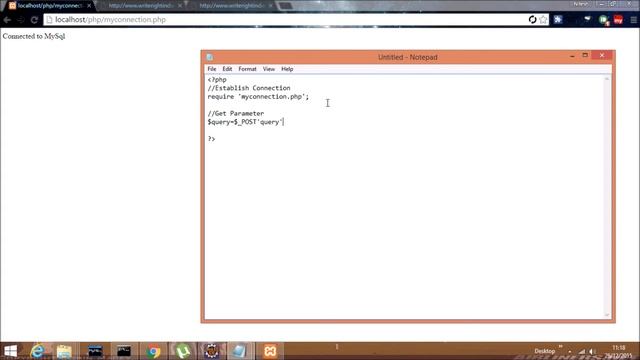Open Notepad Edit menu
The image size is (640, 360).
[227, 69]
